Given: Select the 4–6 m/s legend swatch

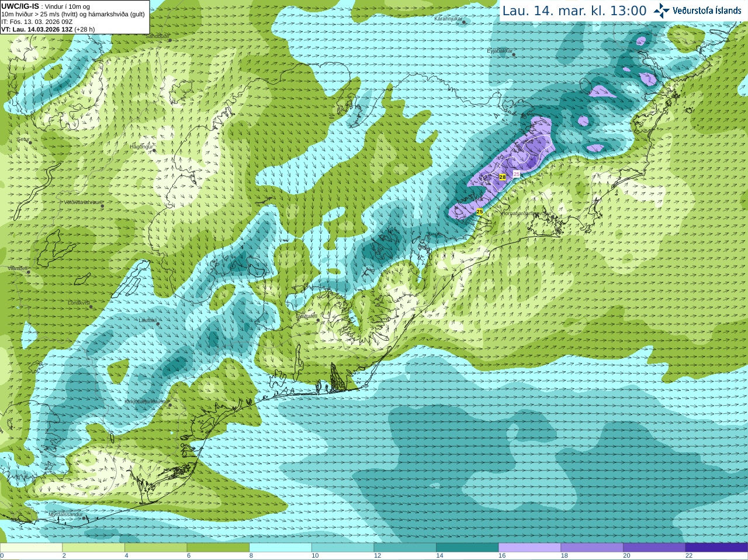Looking at the screenshot, I should coord(156,548).
